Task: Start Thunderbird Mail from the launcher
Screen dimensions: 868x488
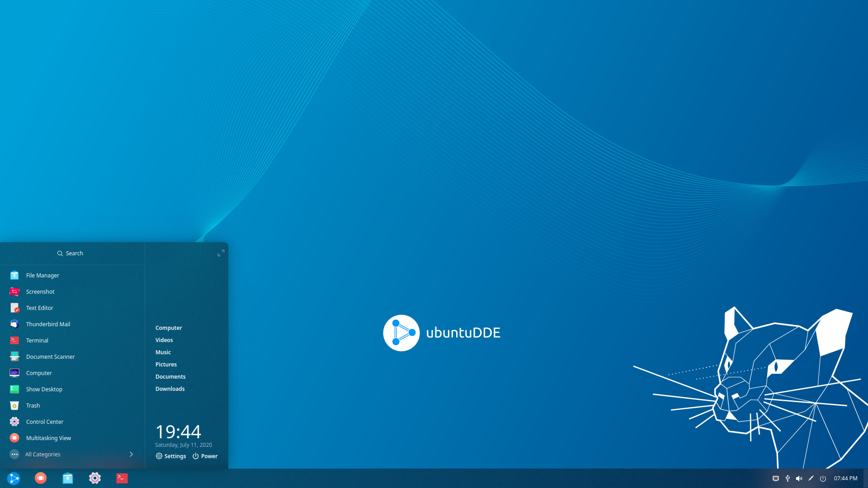Action: pyautogui.click(x=72, y=324)
